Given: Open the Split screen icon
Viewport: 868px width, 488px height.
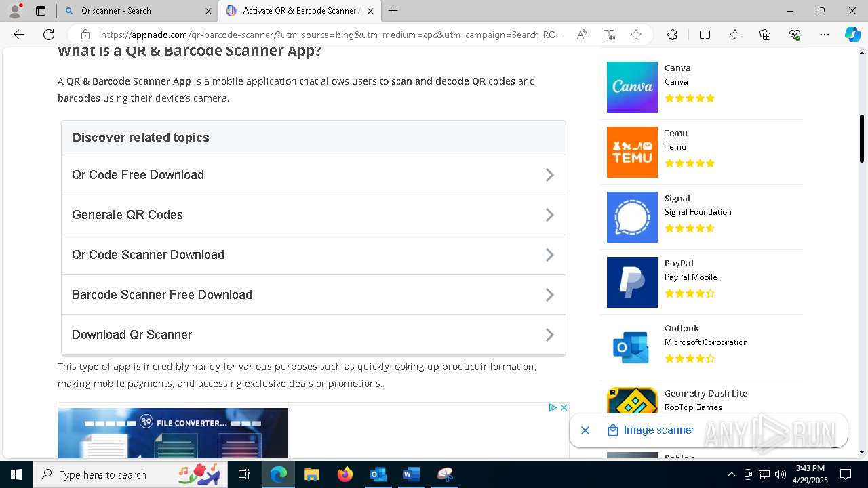Looking at the screenshot, I should click(705, 35).
